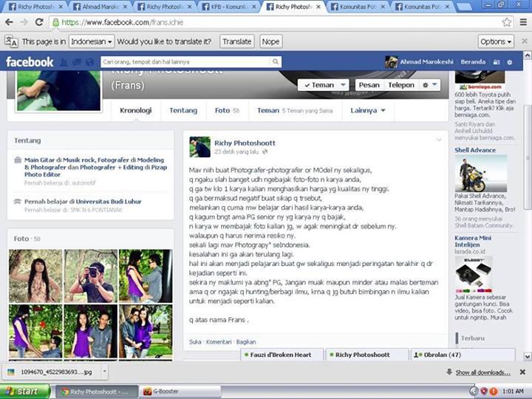Click the orange alert tray icon
Viewport: 532px width, 399px height.
[x=494, y=392]
